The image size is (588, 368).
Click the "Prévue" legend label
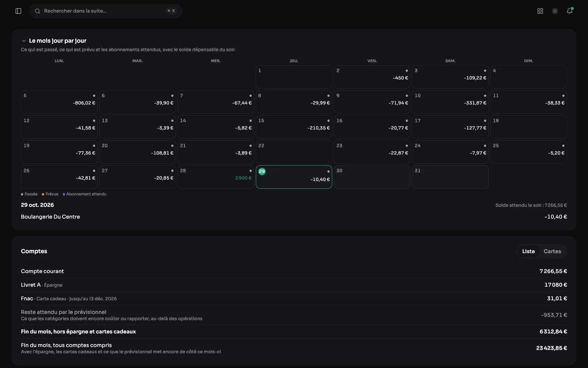pyautogui.click(x=52, y=194)
